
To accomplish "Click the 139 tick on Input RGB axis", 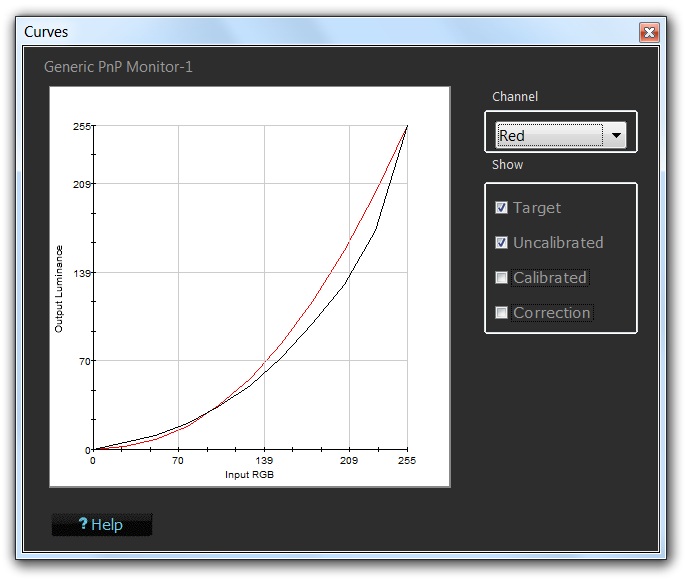I will click(264, 460).
